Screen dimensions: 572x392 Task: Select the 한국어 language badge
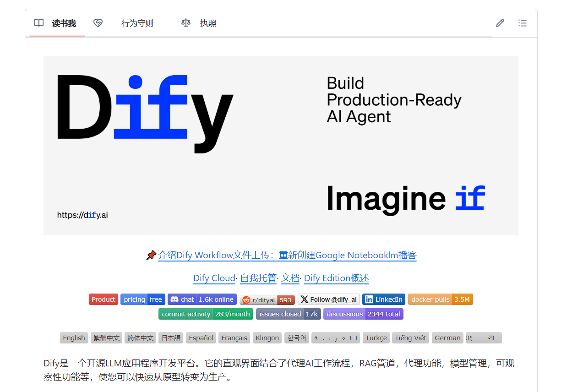[x=297, y=338]
